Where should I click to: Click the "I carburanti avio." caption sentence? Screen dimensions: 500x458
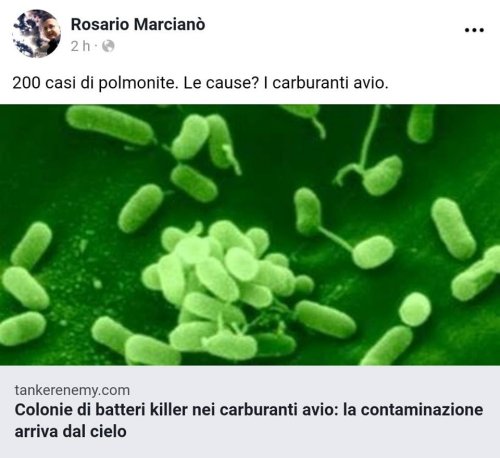325,83
